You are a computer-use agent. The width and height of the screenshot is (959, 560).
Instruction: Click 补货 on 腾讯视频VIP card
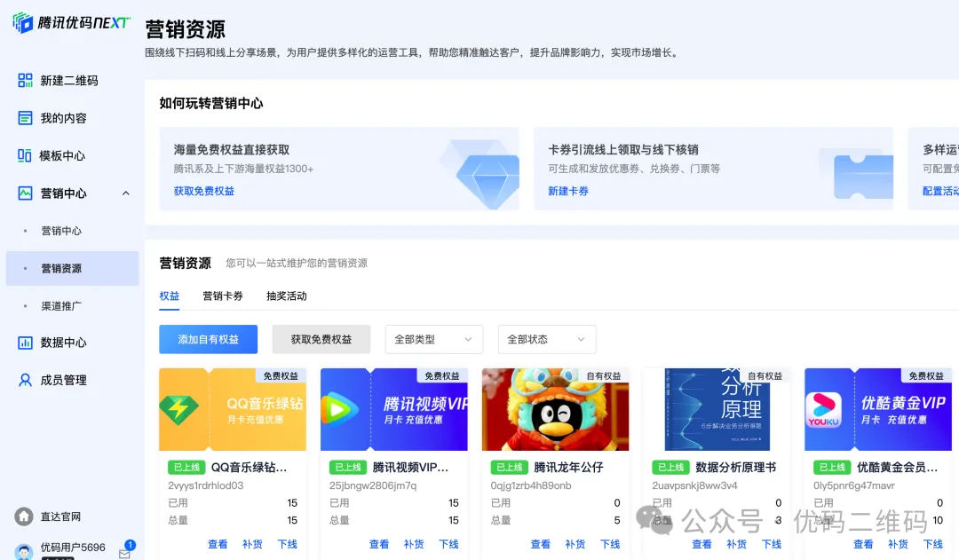pos(414,544)
